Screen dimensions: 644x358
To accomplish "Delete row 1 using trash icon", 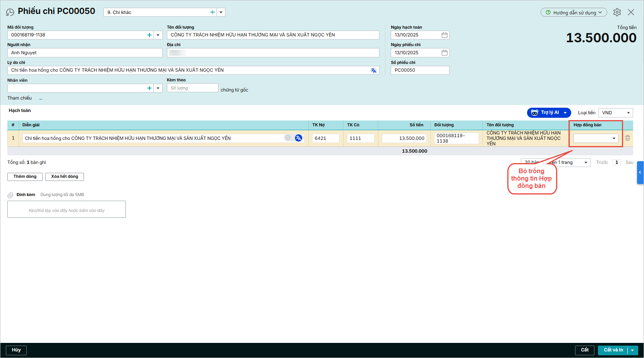I will click(627, 138).
